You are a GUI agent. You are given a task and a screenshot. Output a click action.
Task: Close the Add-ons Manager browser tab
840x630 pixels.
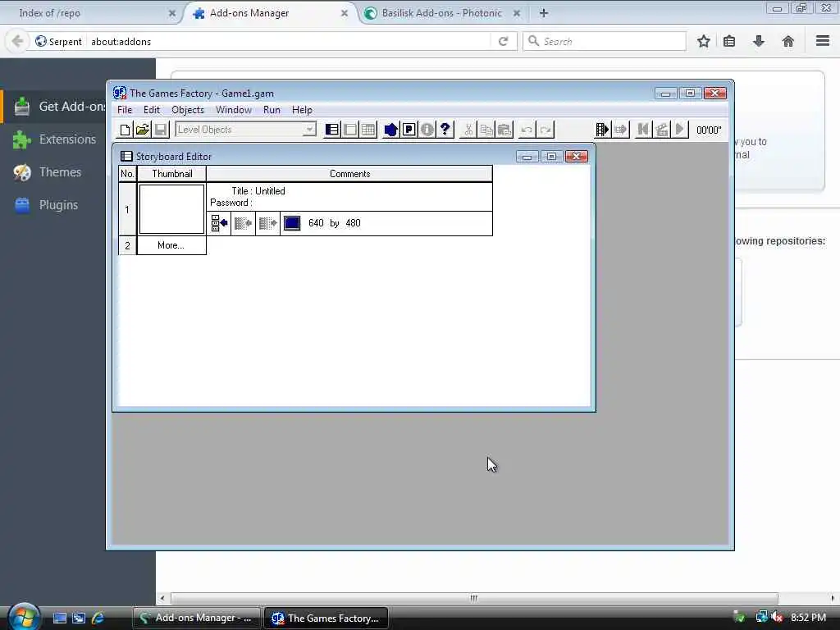coord(345,13)
